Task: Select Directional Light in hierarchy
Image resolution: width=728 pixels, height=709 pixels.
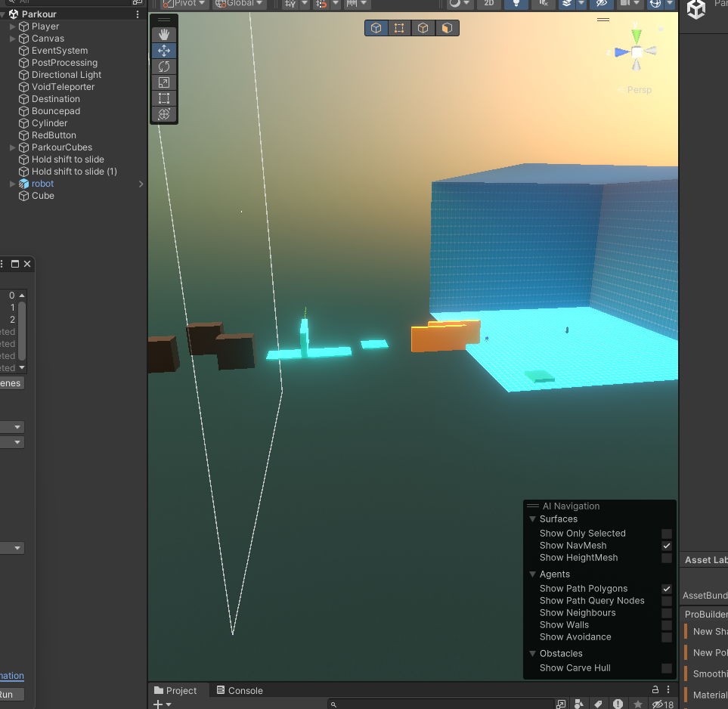Action: (67, 75)
